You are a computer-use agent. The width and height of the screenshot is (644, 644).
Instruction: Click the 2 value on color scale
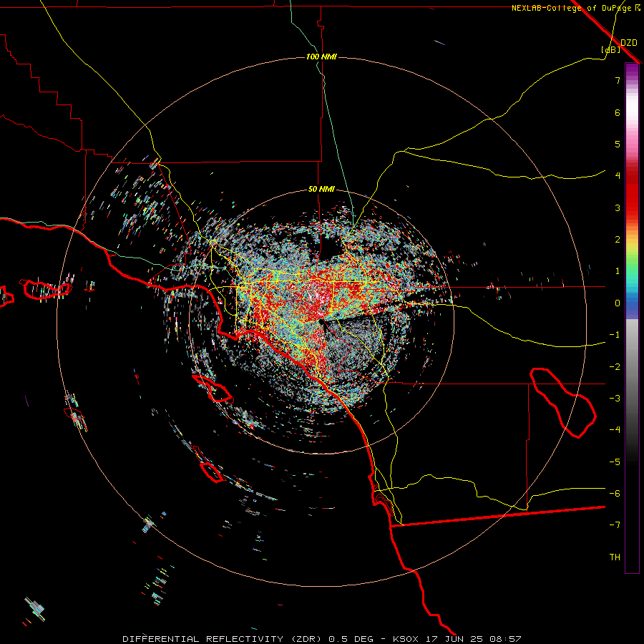click(618, 240)
